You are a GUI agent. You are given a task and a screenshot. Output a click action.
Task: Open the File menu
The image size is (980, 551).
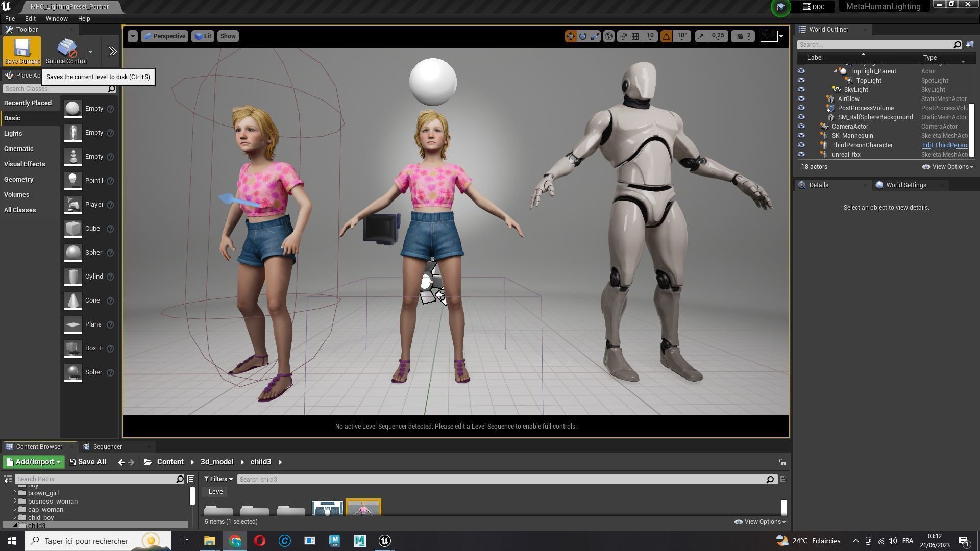point(10,18)
